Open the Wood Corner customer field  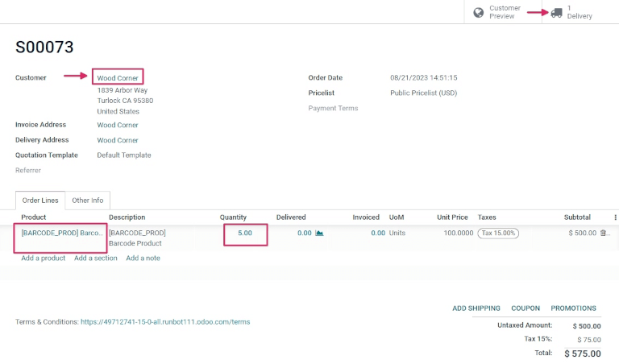[118, 78]
